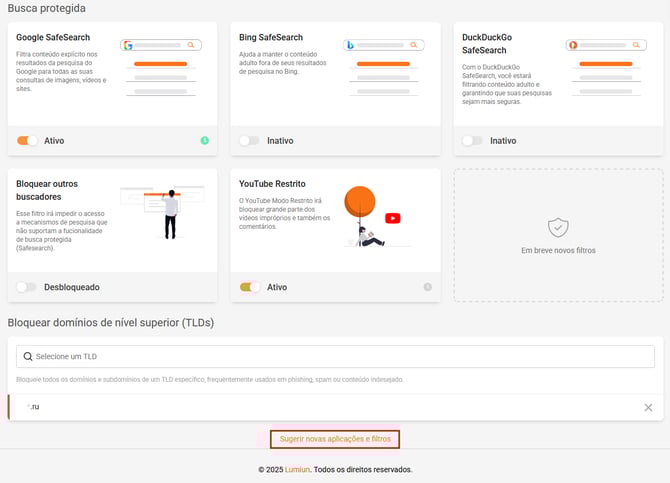Screen dimensions: 670x483
Task: Click the magnifier icon in TLD field
Action: coord(28,357)
